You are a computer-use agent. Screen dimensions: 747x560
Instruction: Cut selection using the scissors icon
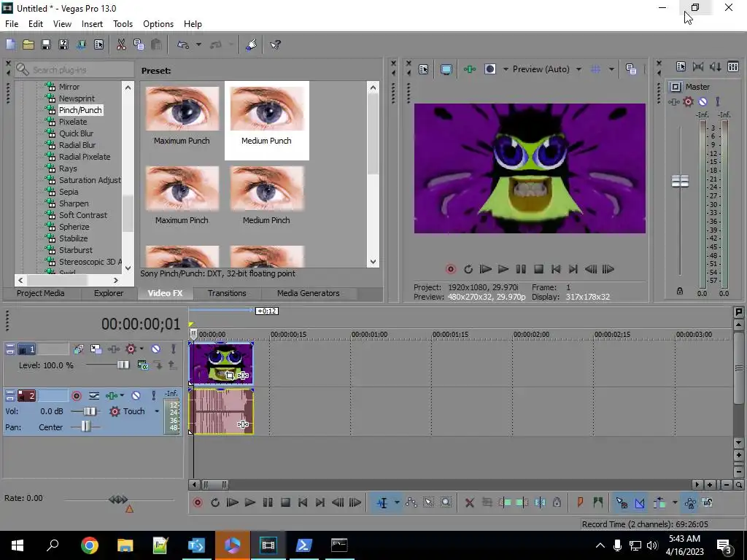[x=121, y=44]
